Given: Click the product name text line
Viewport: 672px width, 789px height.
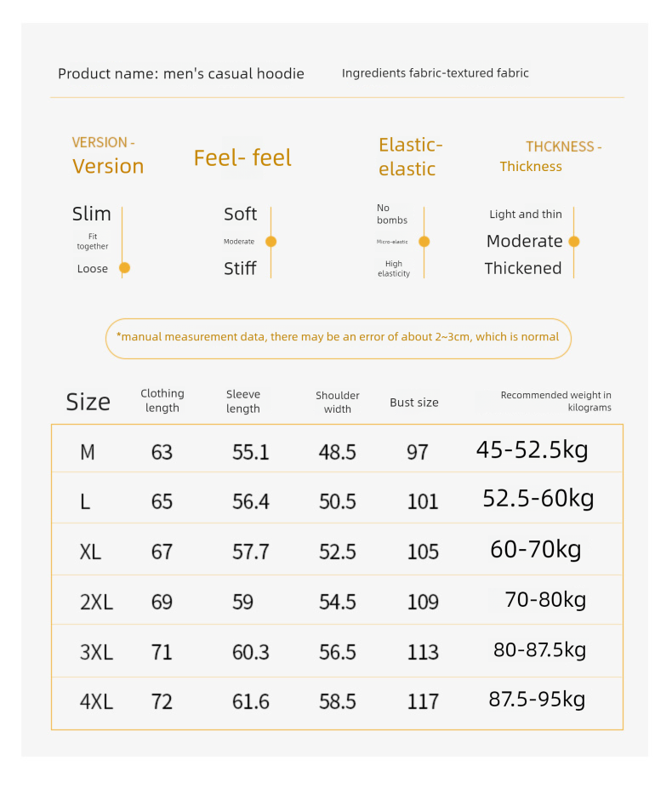Looking at the screenshot, I should click(181, 74).
